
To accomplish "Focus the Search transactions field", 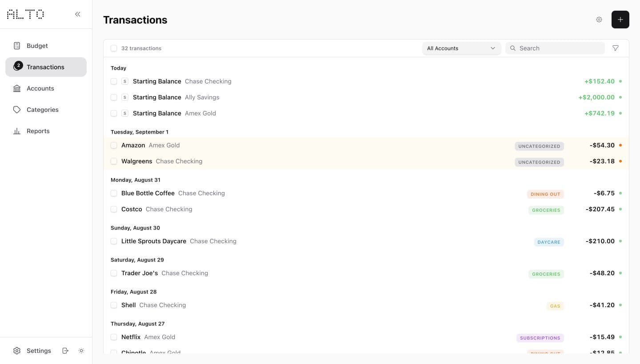I will [555, 48].
